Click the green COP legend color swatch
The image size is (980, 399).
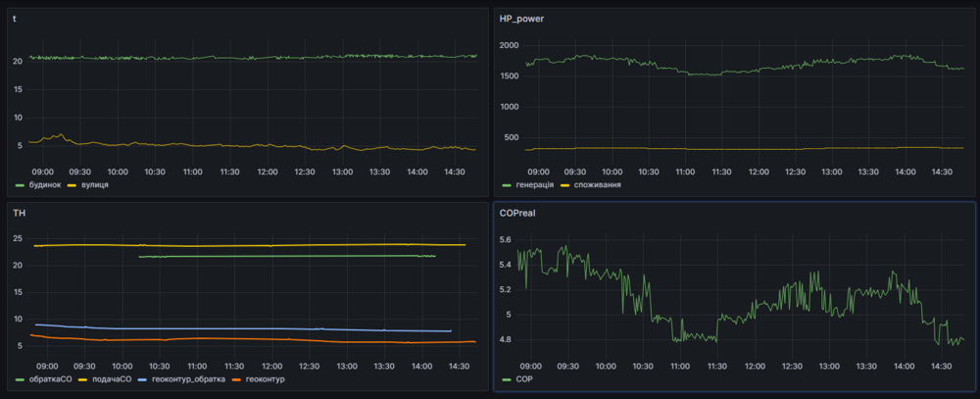(506, 378)
